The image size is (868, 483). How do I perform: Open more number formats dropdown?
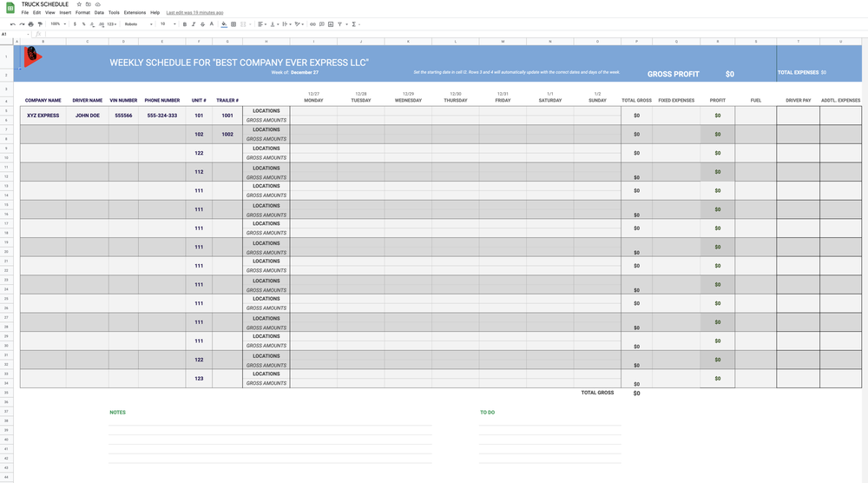(112, 24)
